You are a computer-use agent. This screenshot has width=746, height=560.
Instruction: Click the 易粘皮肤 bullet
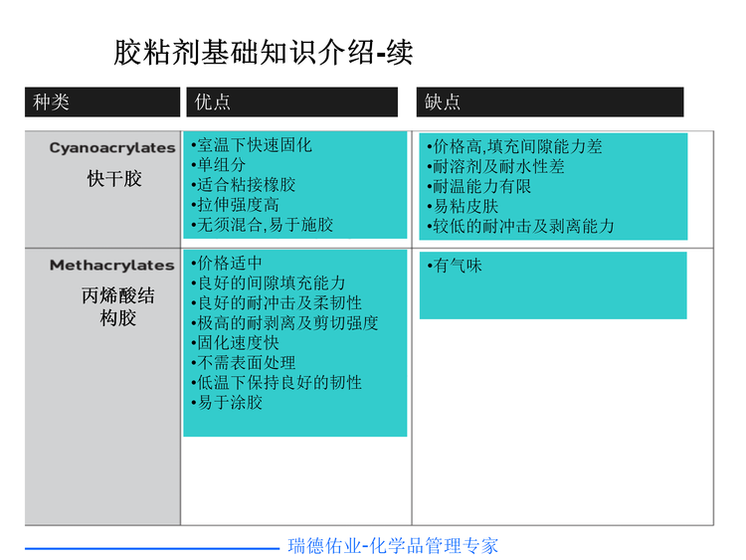click(462, 206)
